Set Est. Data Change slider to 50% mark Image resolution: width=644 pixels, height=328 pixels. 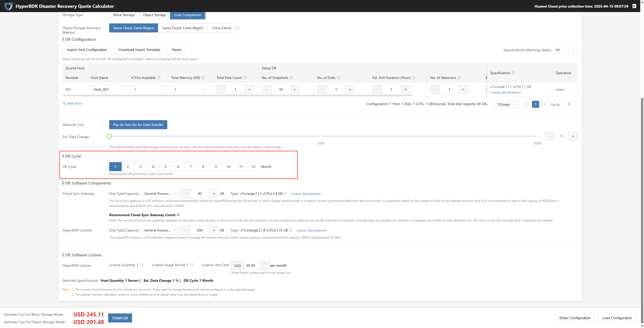(x=321, y=136)
